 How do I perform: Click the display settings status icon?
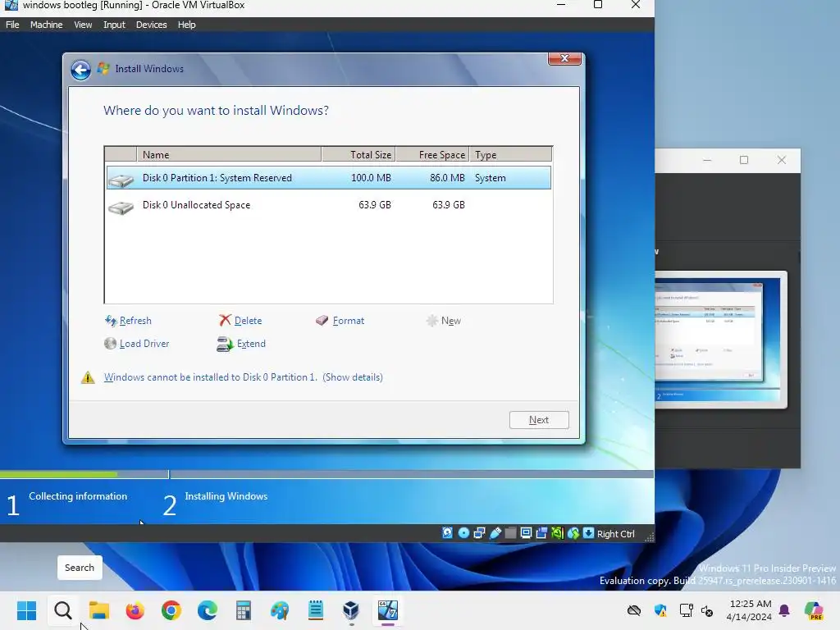pyautogui.click(x=526, y=533)
